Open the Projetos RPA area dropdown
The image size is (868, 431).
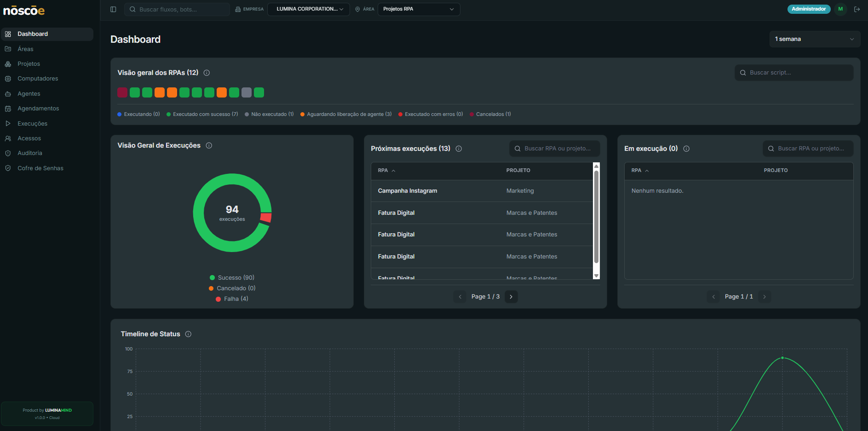pyautogui.click(x=419, y=9)
